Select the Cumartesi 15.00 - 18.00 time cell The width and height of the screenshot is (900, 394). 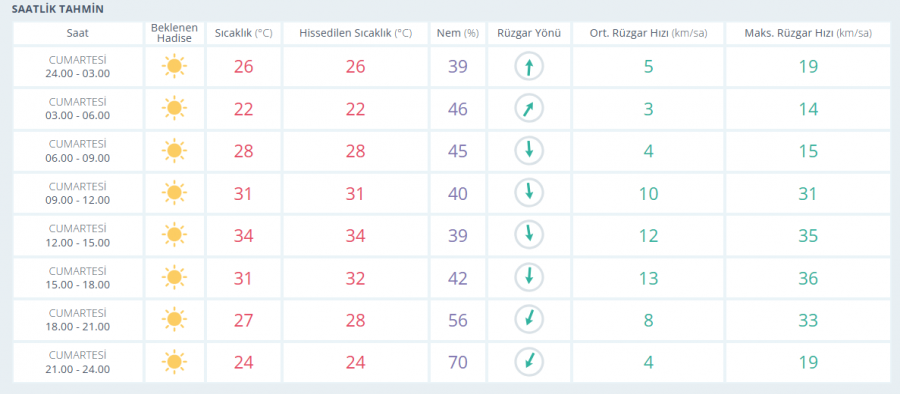(x=77, y=278)
